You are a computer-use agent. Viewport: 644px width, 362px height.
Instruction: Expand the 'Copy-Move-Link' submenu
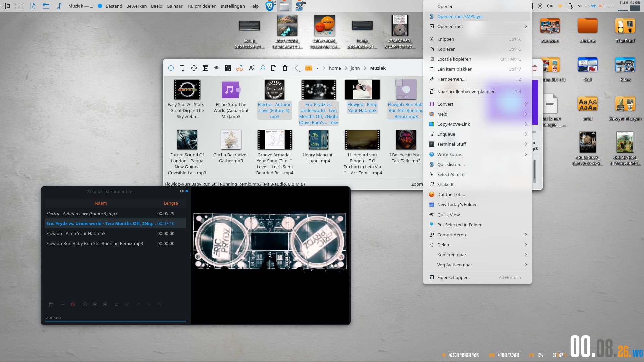[x=477, y=124]
